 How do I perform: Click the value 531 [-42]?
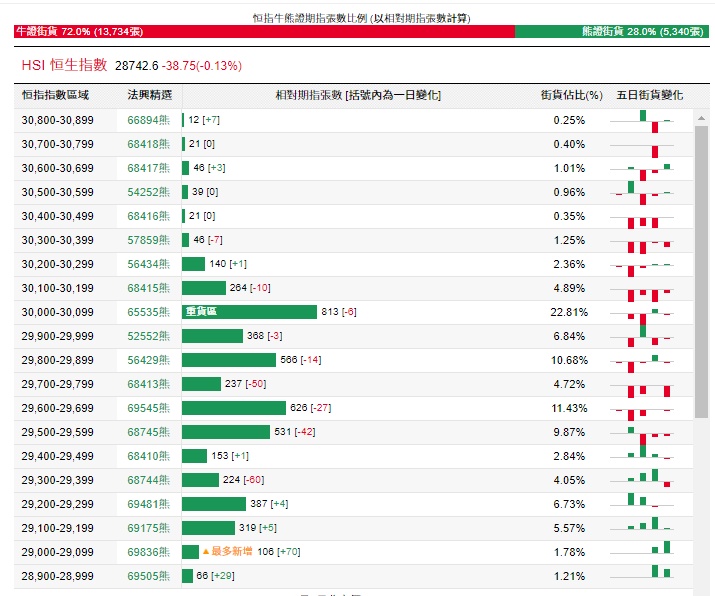[x=295, y=432]
